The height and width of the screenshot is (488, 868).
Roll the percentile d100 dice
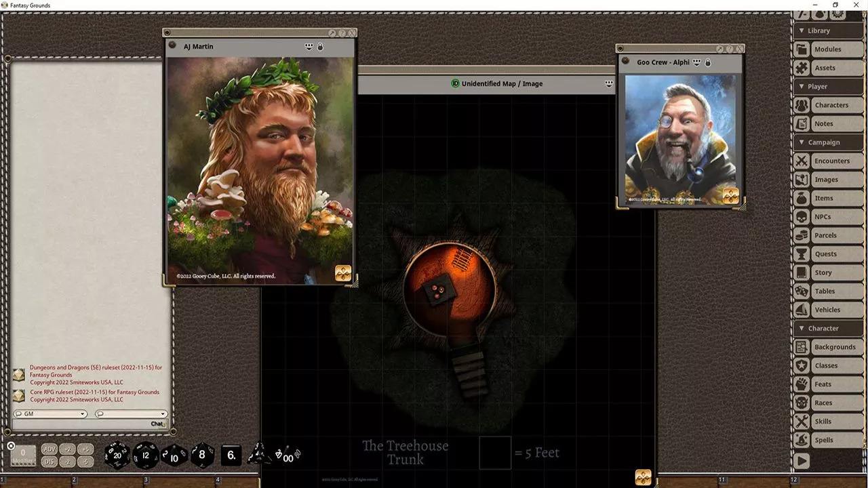coord(288,455)
